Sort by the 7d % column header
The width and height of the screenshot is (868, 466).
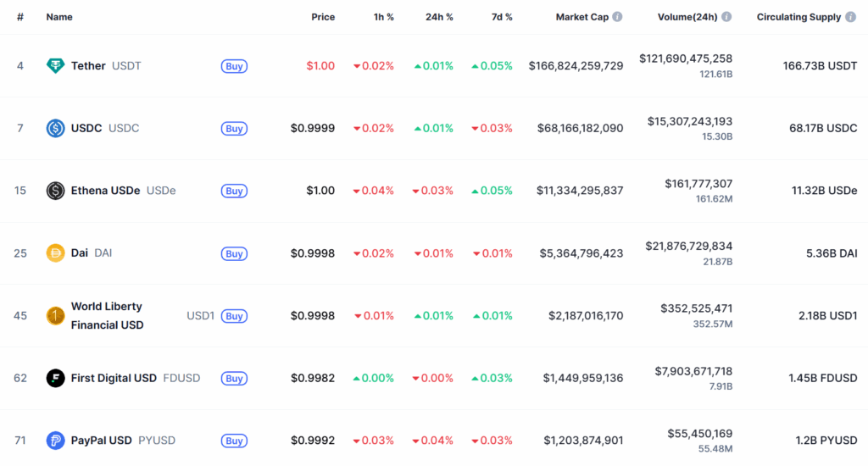pos(501,17)
